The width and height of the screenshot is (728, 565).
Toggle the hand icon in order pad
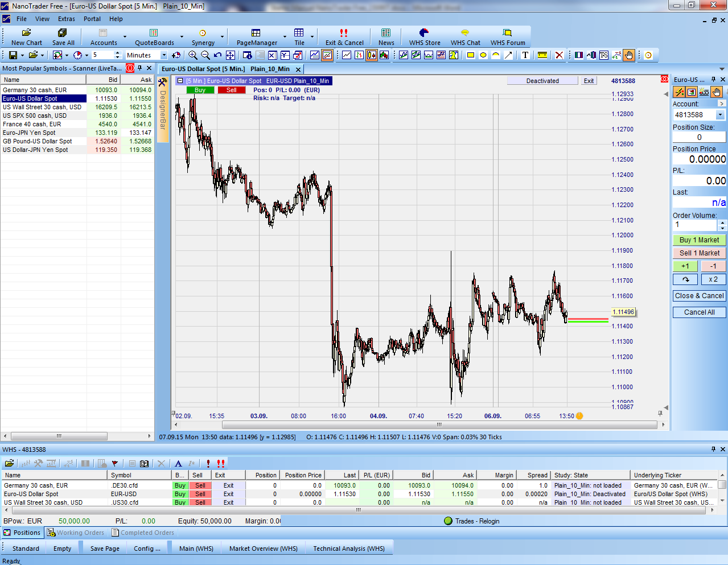pos(717,92)
